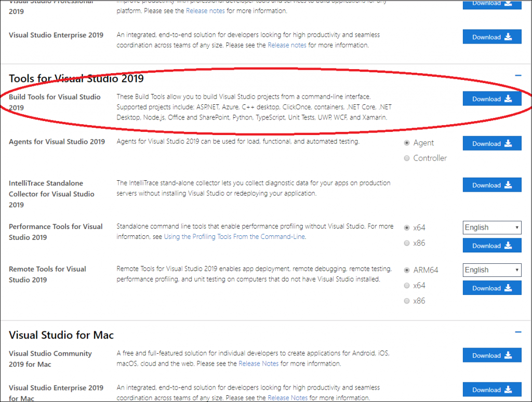The height and width of the screenshot is (402, 532).
Task: Click 'Build Tools for Visual Studio 2019' title
Action: tap(55, 102)
